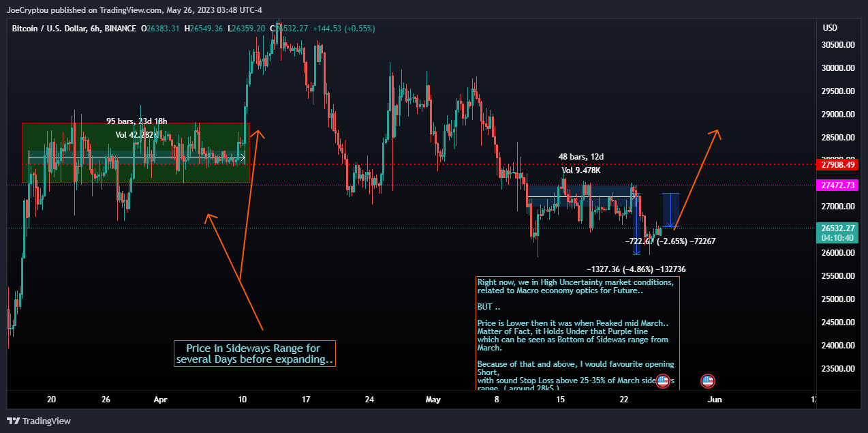Viewport: 868px width, 433px height.
Task: Click the Jun date on time axis
Action: click(x=713, y=399)
